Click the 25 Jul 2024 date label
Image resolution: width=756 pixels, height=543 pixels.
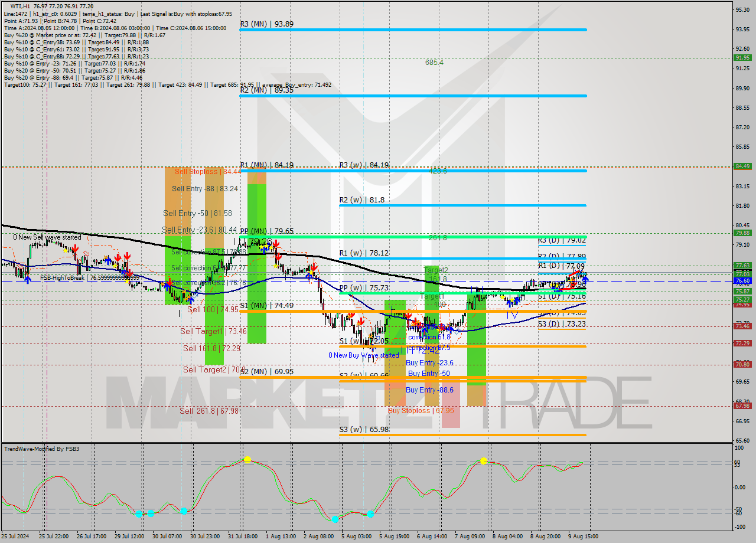pyautogui.click(x=14, y=537)
